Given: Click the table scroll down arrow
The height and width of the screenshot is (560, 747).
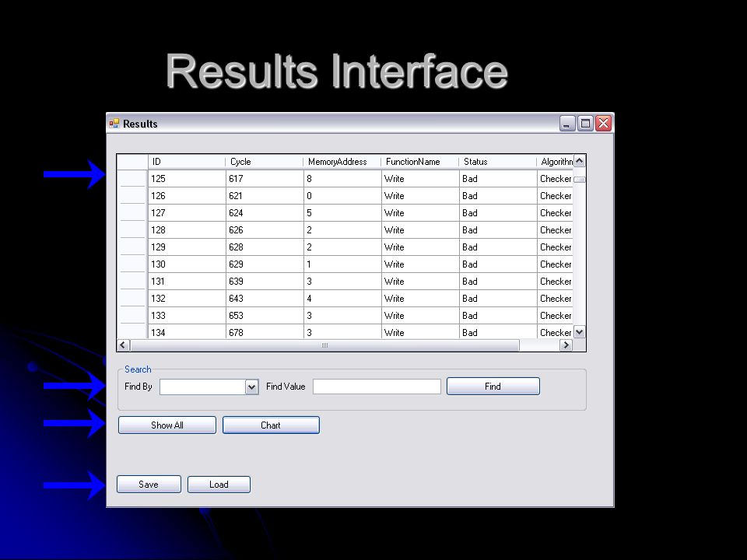Looking at the screenshot, I should click(579, 332).
